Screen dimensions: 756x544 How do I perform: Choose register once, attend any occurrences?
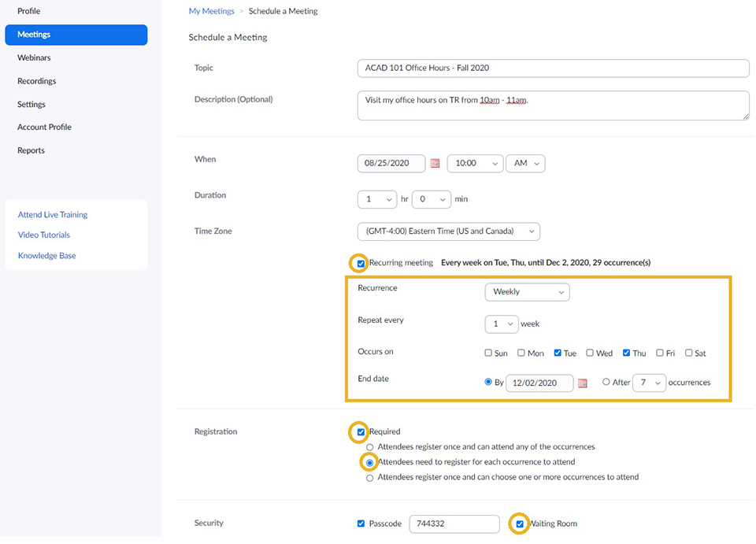tap(369, 447)
